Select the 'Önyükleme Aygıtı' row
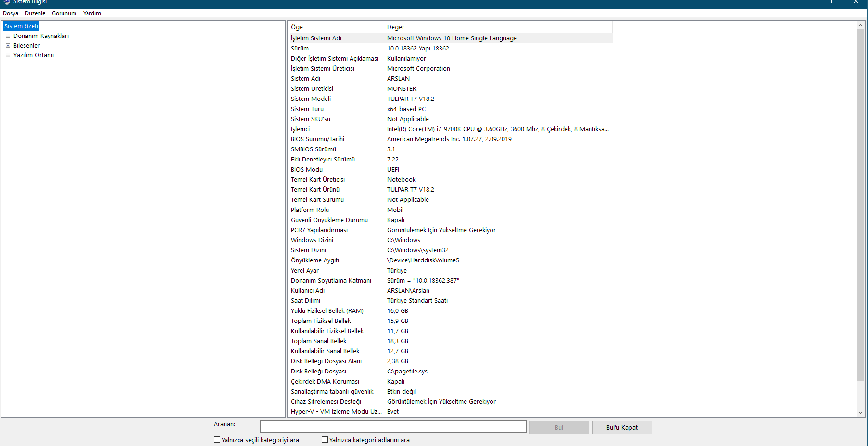The width and height of the screenshot is (868, 446). (450, 260)
